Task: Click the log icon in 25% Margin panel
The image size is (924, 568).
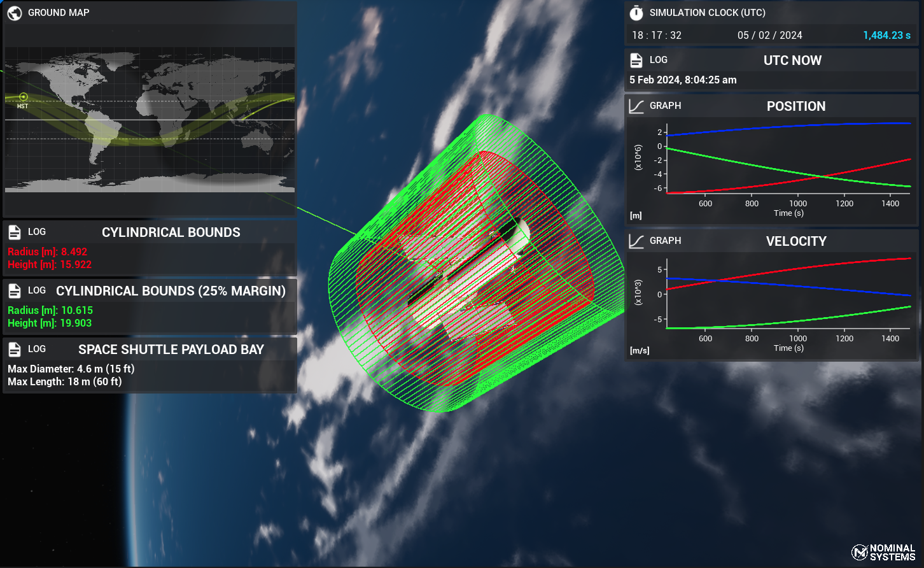Action: 15,291
